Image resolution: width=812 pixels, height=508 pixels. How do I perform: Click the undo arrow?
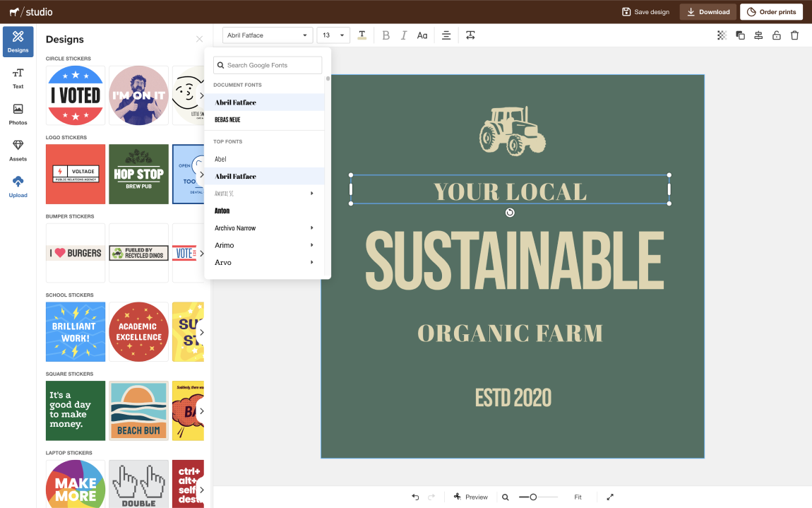(415, 497)
